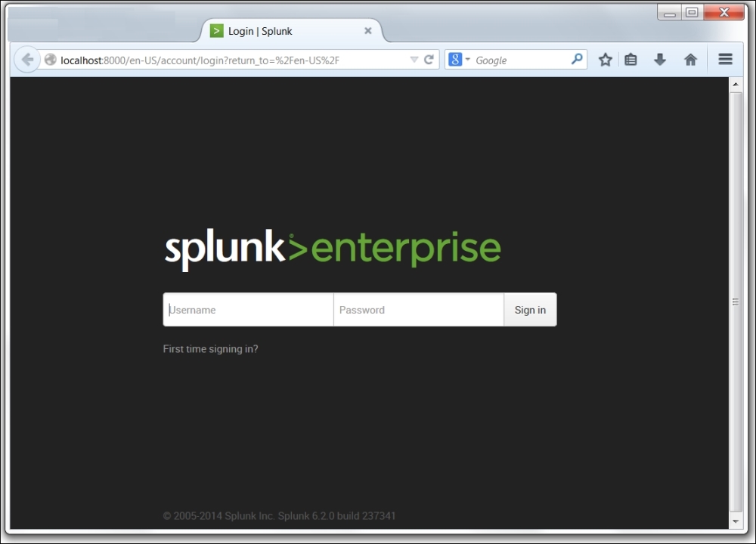Focus the Password input field
Image resolution: width=756 pixels, height=544 pixels.
(x=418, y=310)
